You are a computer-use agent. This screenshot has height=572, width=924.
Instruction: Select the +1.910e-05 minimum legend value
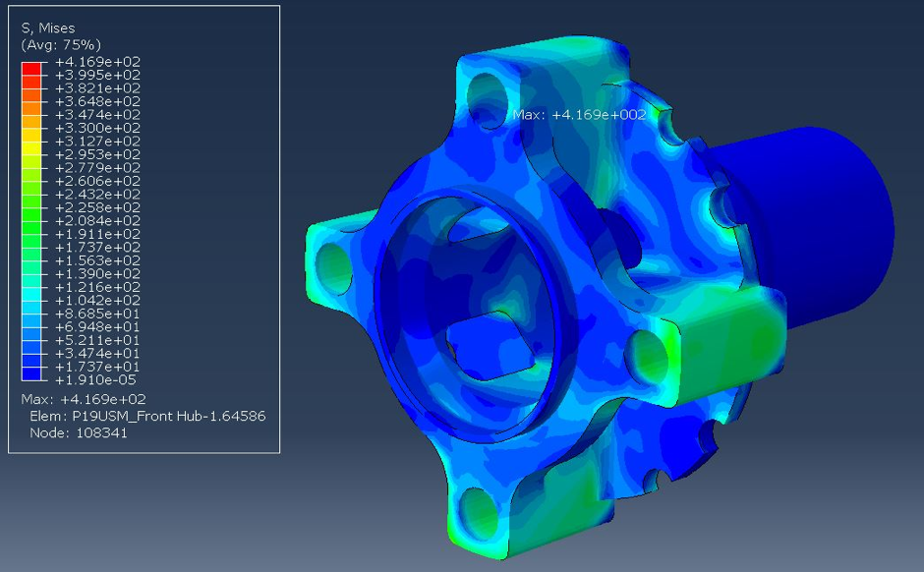[97, 379]
